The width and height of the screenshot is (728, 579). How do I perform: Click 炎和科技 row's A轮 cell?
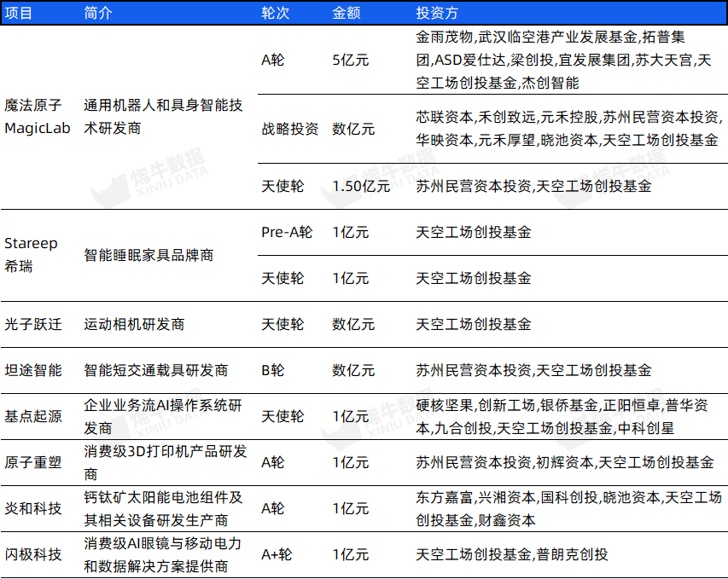[x=273, y=508]
